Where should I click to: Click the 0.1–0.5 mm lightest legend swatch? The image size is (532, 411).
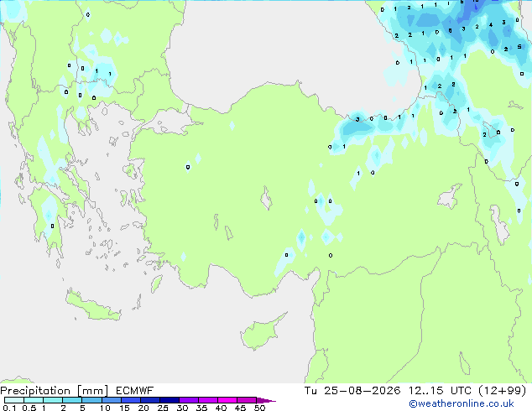[x=14, y=400]
